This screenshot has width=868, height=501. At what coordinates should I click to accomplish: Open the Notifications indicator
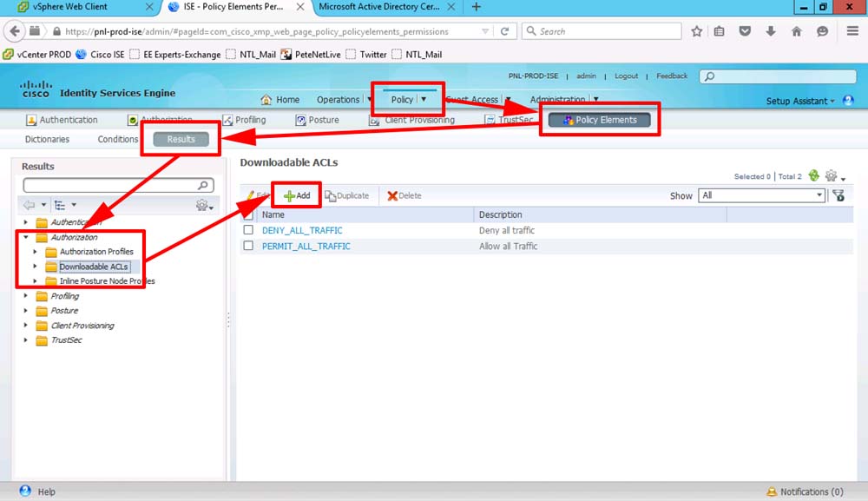(x=805, y=491)
